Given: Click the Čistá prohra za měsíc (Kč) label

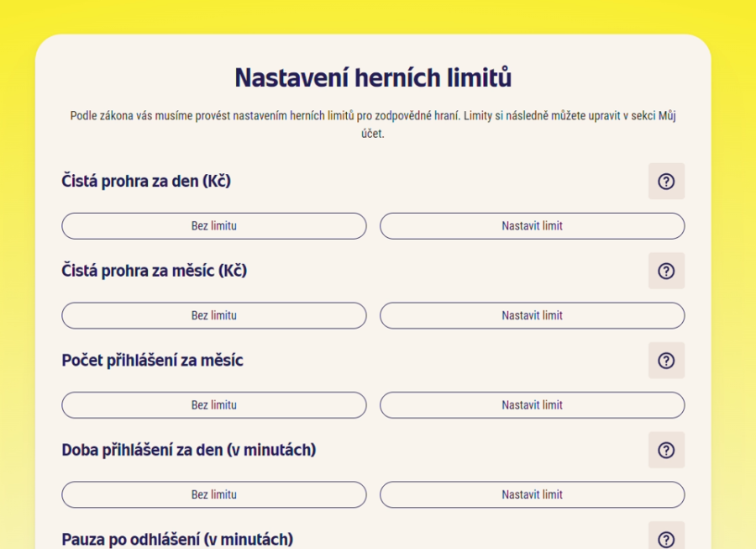Looking at the screenshot, I should tap(155, 271).
